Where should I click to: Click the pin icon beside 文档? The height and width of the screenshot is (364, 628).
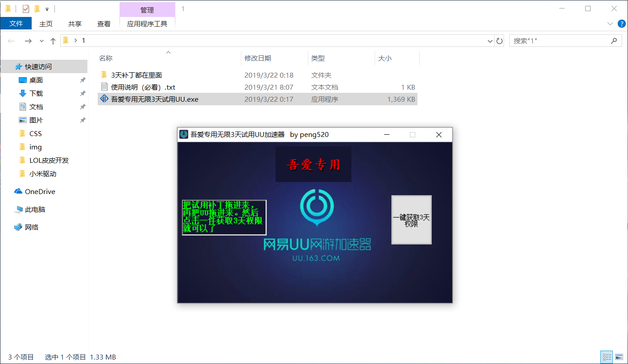coord(83,107)
